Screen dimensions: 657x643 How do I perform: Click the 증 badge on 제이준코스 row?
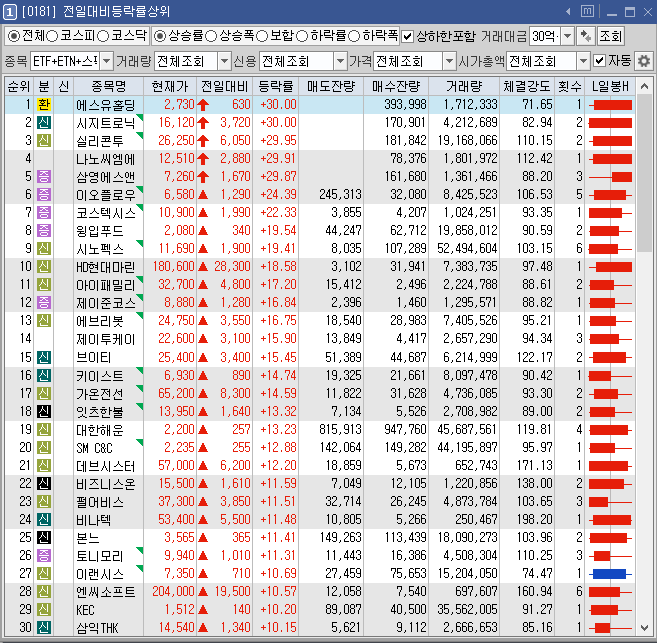[x=44, y=303]
